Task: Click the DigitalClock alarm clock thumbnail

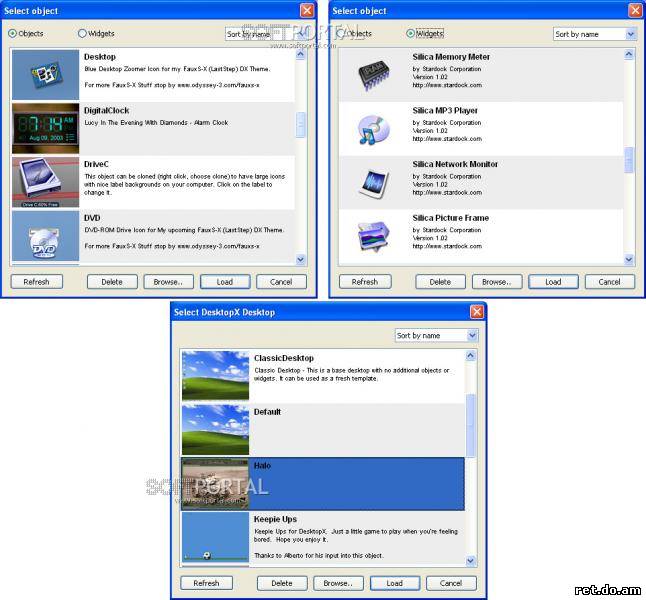Action: 46,128
